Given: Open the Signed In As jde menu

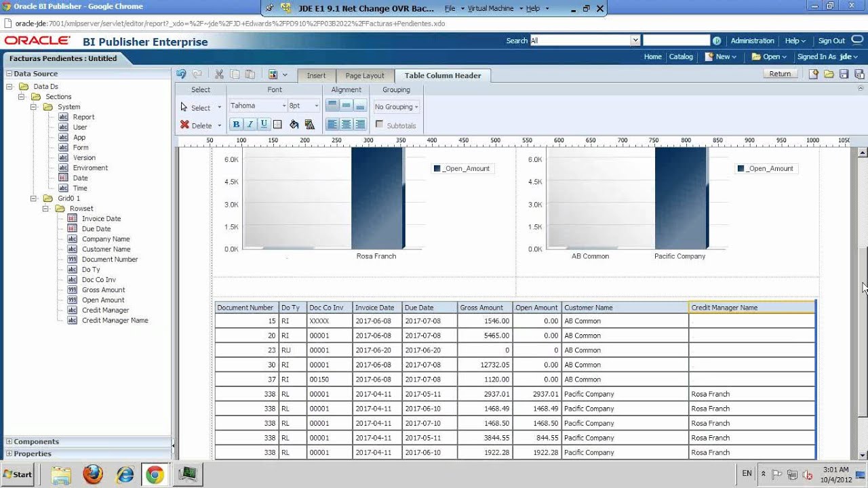Looking at the screenshot, I should pyautogui.click(x=829, y=57).
